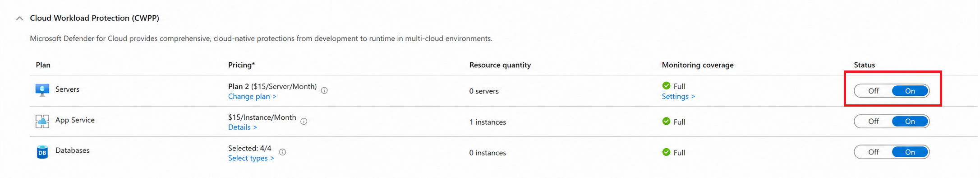
Task: Click 'Full' coverage text in App Service row
Action: pos(679,122)
